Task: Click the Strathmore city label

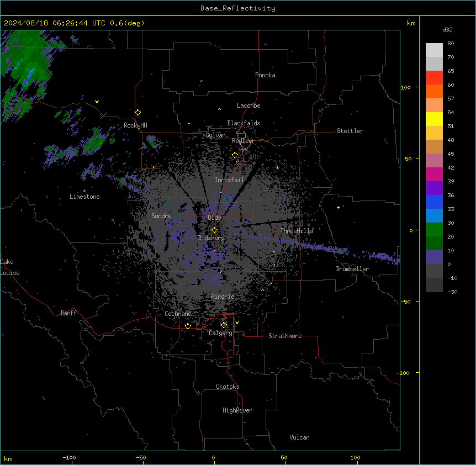Action: (285, 336)
